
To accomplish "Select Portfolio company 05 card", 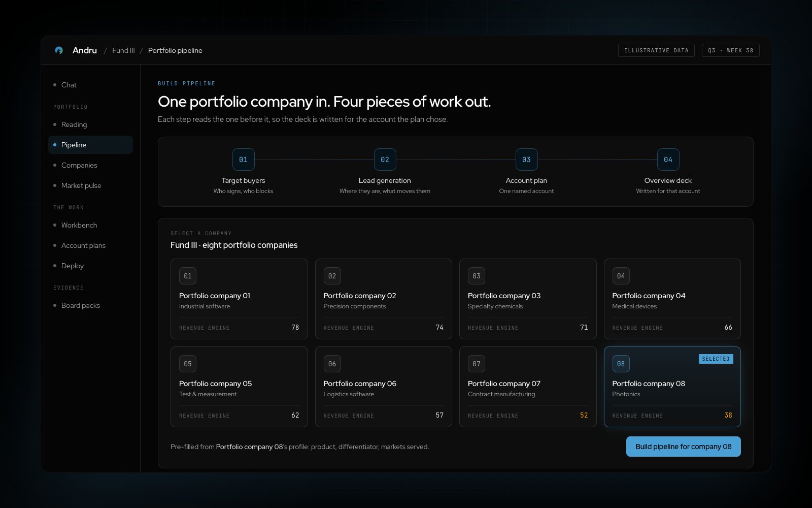I will point(239,387).
